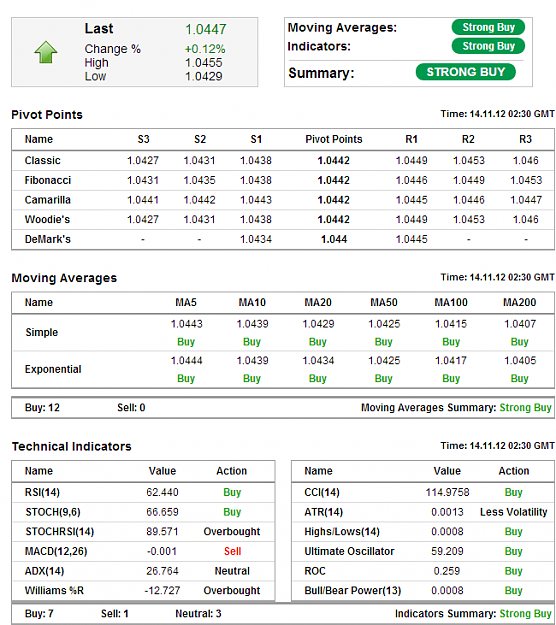
Task: Select the Change % value +0.12%
Action: coord(205,49)
